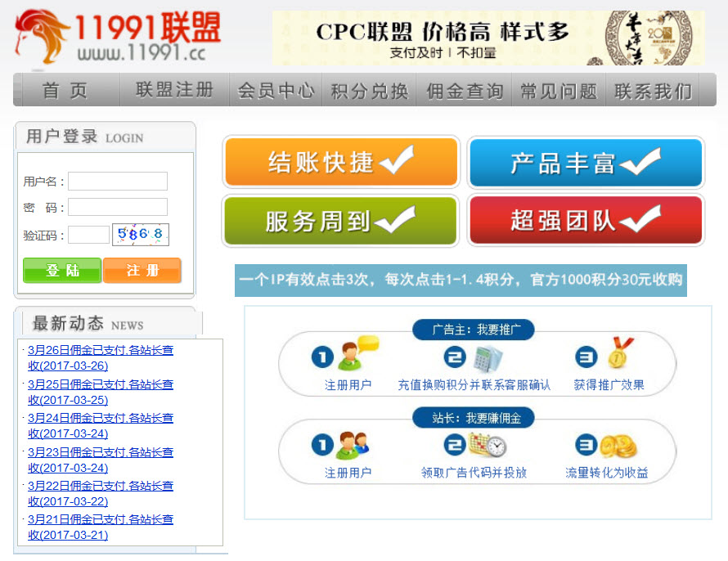
Task: Focus the 密码 password field
Action: (118, 207)
